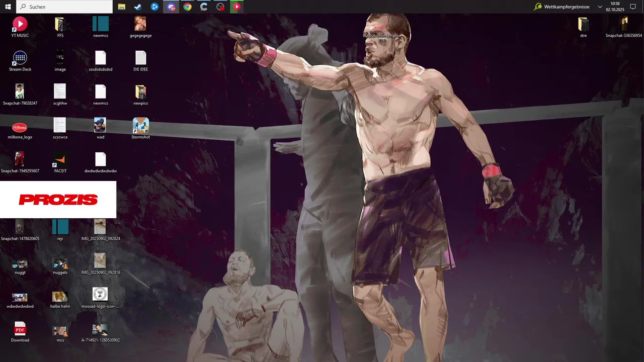Open Discord from the taskbar
644x362 pixels.
tap(172, 7)
